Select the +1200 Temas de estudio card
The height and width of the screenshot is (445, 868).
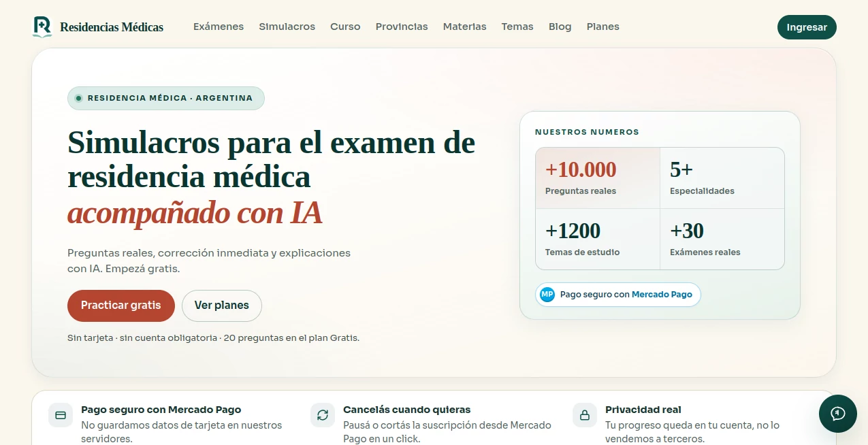598,240
